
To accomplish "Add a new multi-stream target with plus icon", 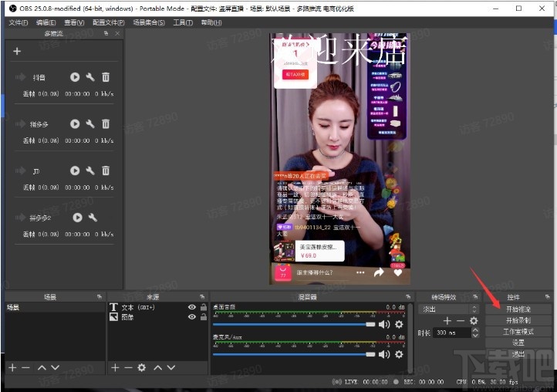I will (17, 51).
